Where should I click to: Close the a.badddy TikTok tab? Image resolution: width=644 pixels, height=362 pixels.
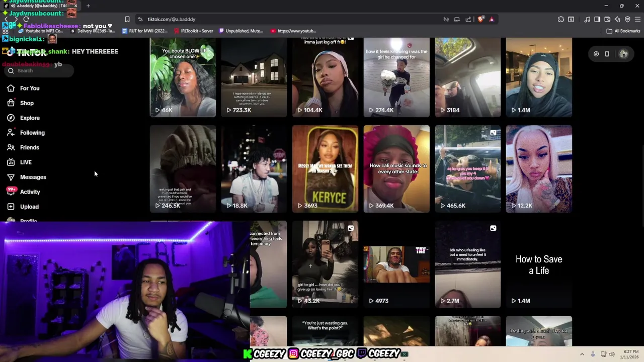[x=76, y=6]
